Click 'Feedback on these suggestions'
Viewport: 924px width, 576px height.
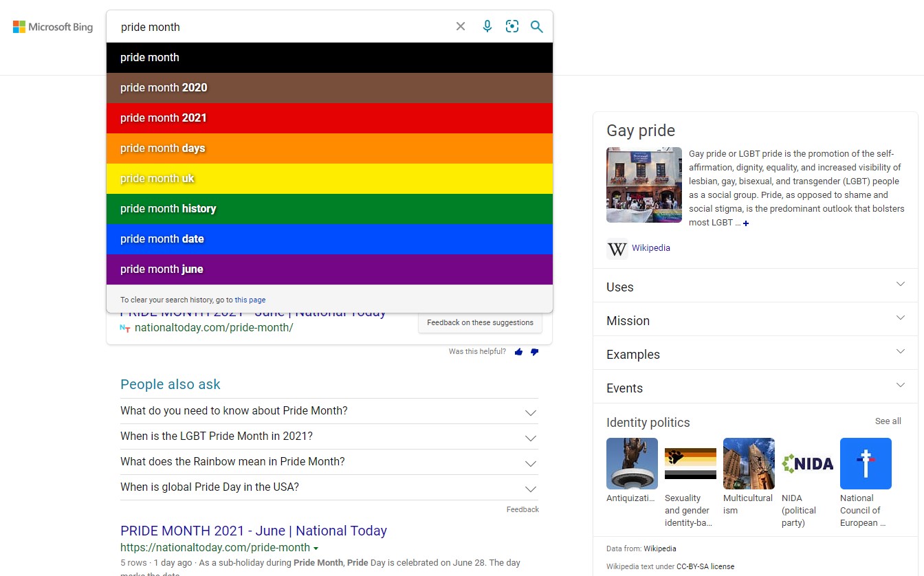pos(480,322)
